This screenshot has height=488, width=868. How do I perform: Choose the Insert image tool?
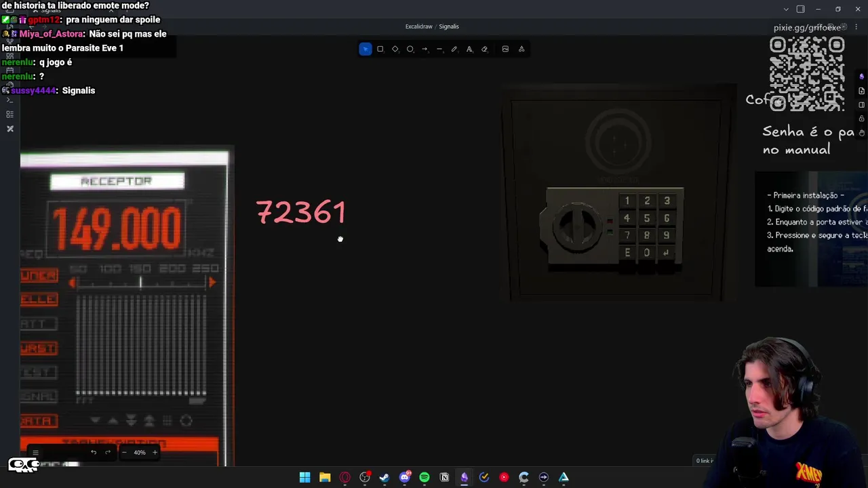click(x=505, y=49)
